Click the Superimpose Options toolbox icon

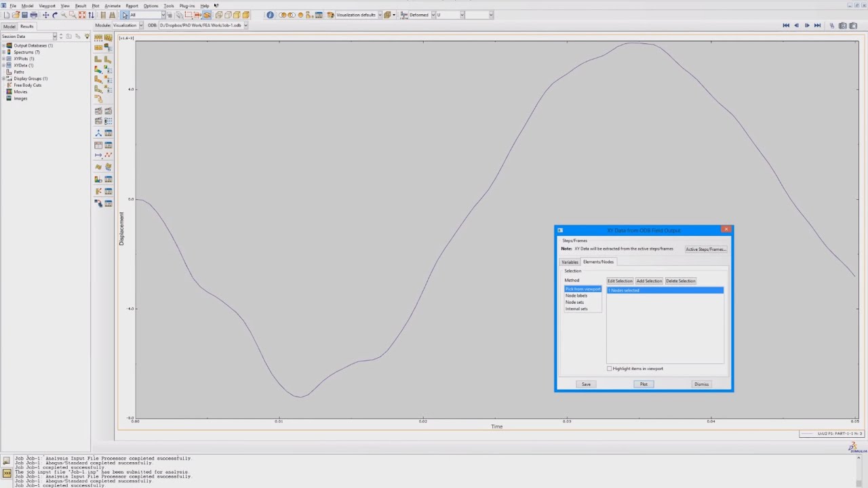pyautogui.click(x=108, y=37)
